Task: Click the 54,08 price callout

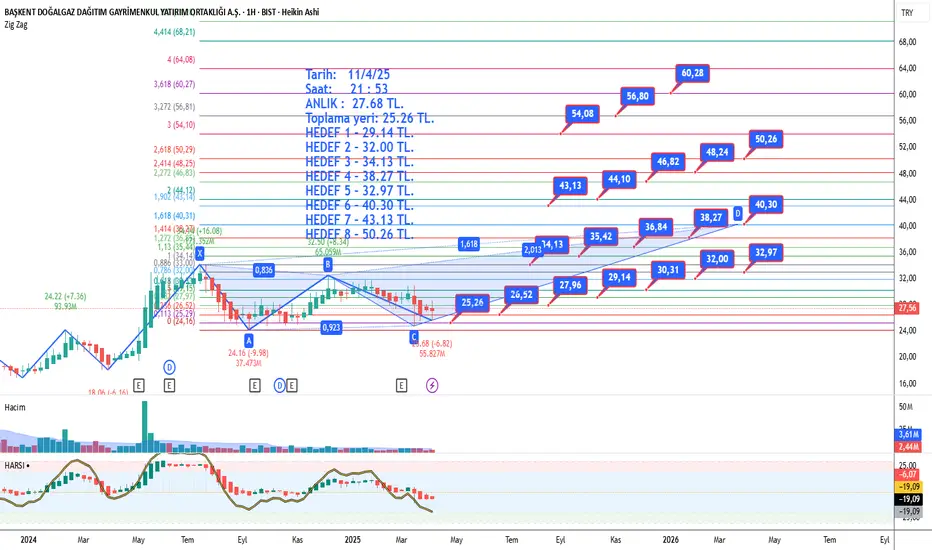Action: pyautogui.click(x=582, y=114)
